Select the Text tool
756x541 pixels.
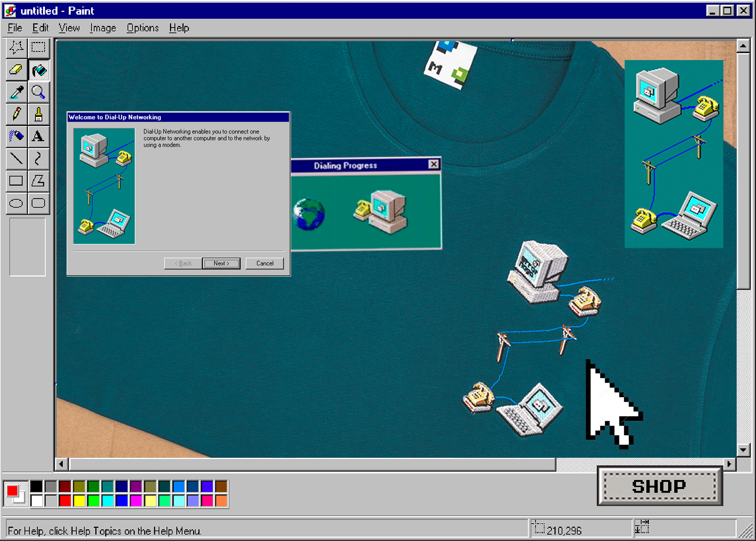[38, 136]
